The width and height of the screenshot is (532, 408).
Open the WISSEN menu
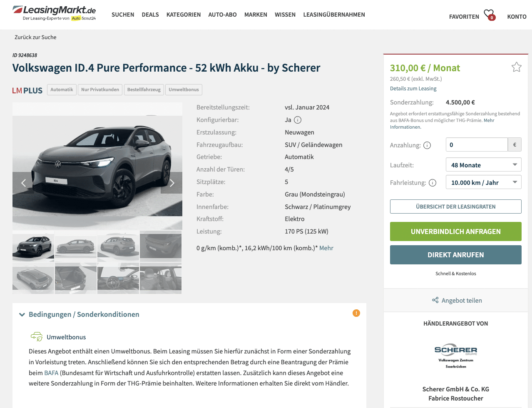coord(285,15)
